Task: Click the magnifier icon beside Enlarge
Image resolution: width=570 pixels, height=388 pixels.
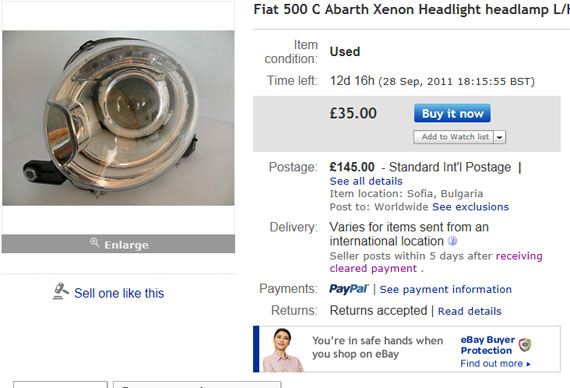Action: tap(95, 243)
